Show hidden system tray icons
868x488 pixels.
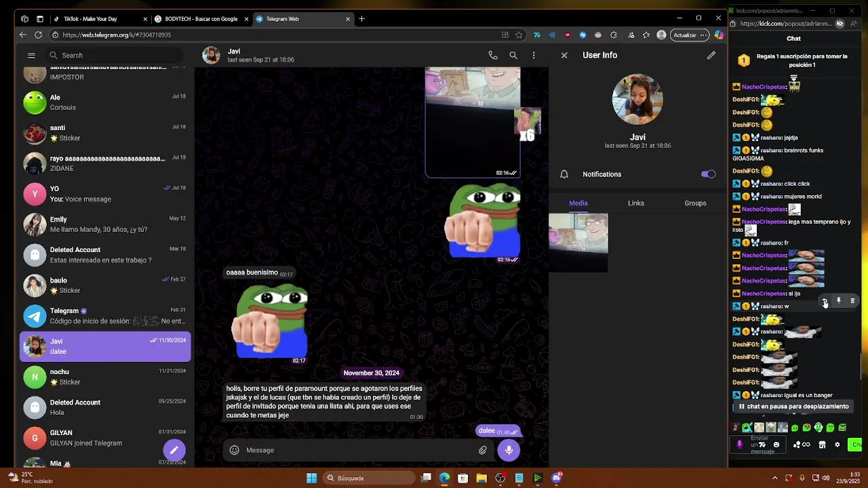tap(775, 478)
